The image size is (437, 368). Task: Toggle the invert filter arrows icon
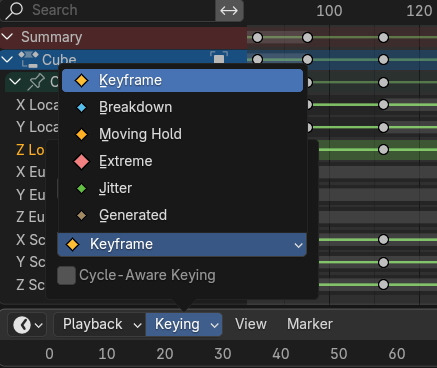tap(229, 11)
